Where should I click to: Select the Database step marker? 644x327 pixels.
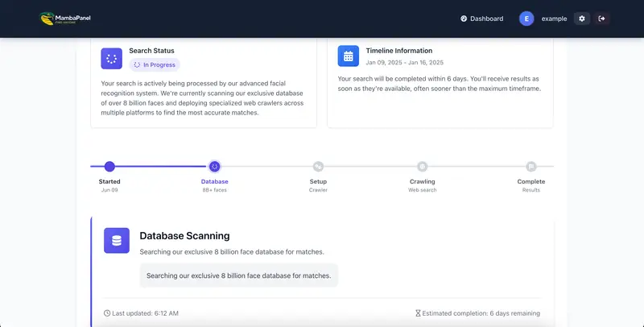pos(214,167)
